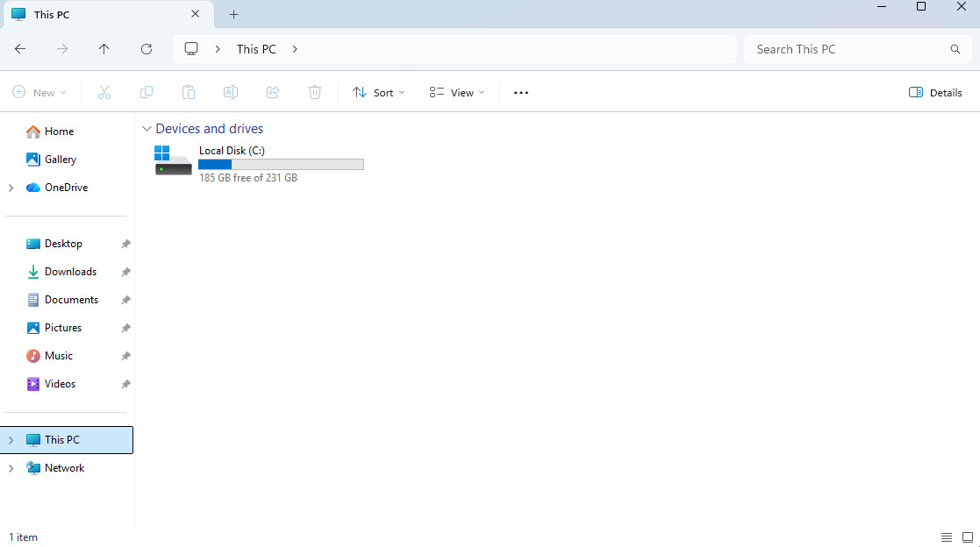Open the Sort dropdown menu

pyautogui.click(x=379, y=92)
